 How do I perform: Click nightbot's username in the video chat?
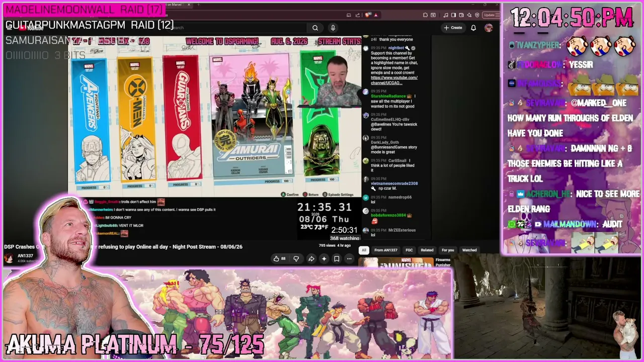click(395, 48)
